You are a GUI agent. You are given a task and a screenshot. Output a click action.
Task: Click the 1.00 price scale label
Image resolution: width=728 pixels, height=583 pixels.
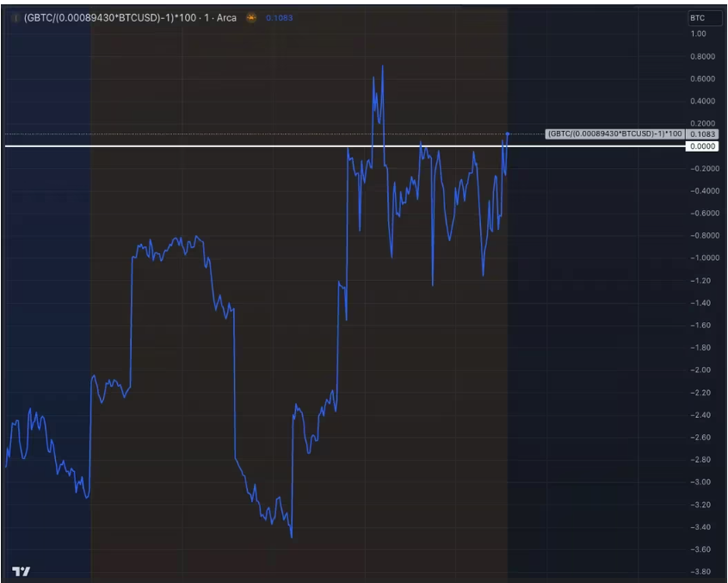click(698, 34)
